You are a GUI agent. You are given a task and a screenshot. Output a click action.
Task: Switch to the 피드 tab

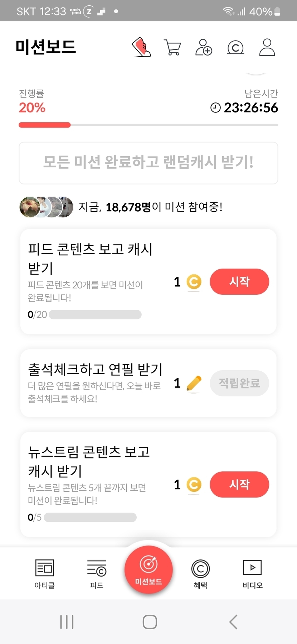(97, 573)
